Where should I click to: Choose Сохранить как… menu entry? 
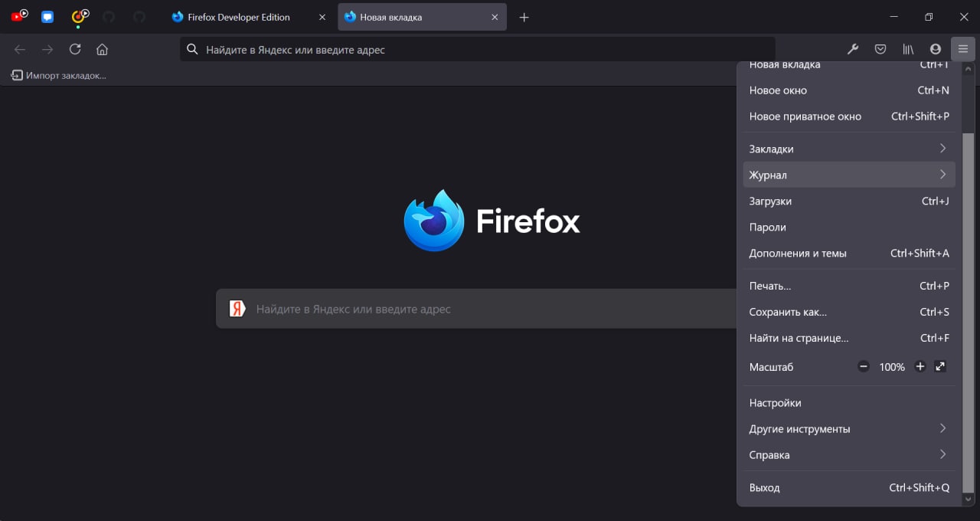pos(849,312)
